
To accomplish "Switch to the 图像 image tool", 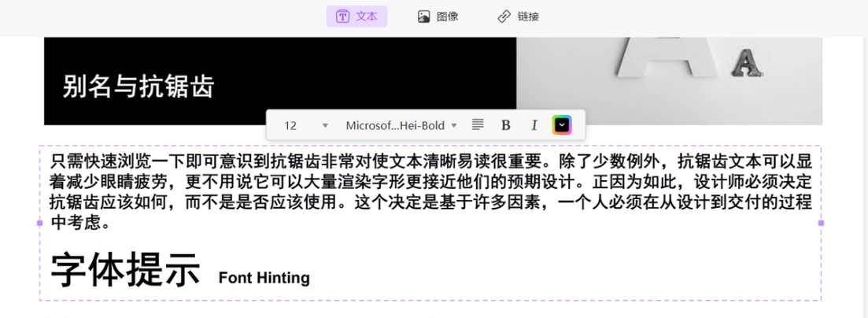I will (438, 17).
